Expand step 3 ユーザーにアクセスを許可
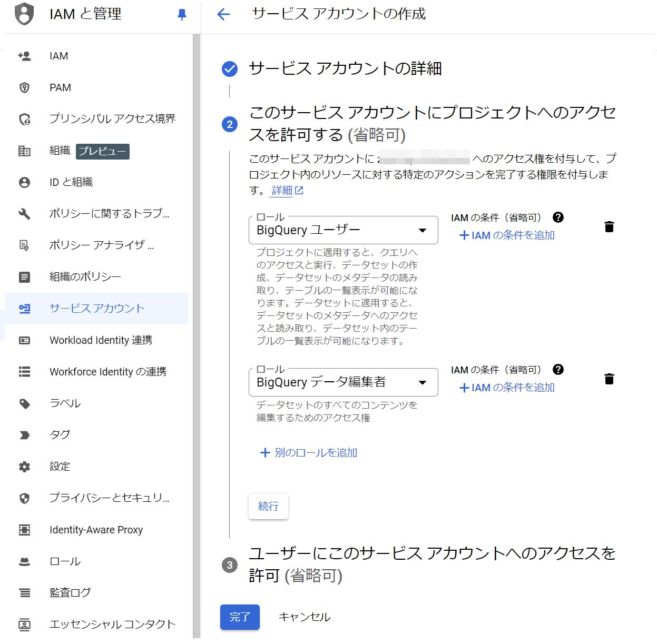 click(x=432, y=564)
